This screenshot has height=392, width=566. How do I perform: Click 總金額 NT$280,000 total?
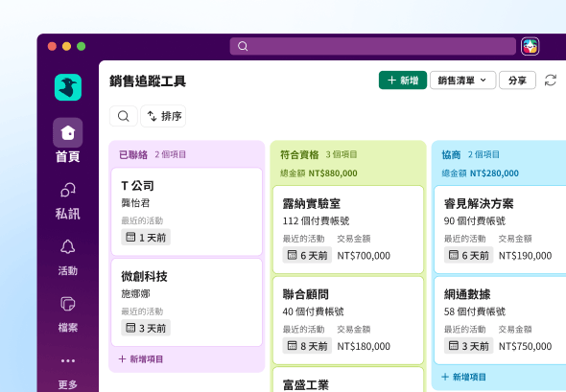pyautogui.click(x=480, y=173)
